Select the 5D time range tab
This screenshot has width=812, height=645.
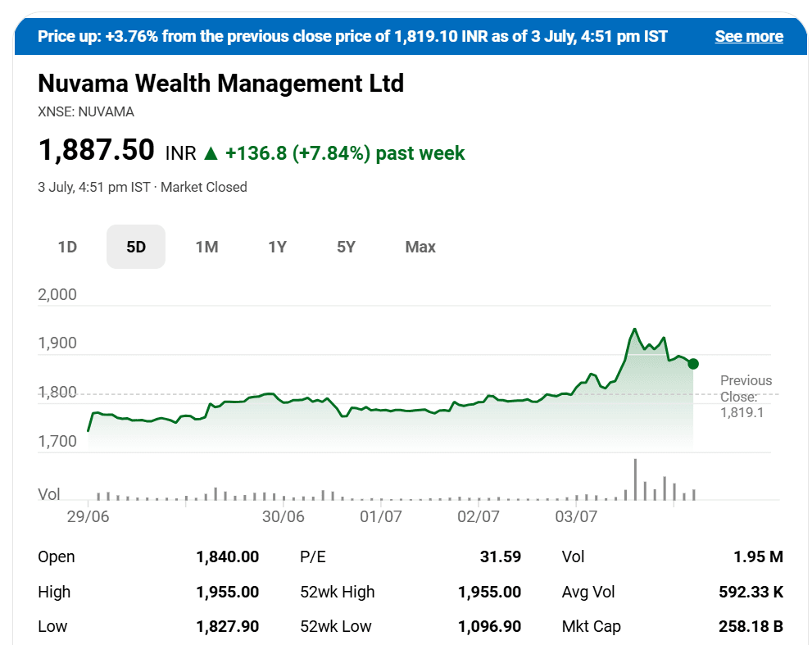pyautogui.click(x=136, y=247)
